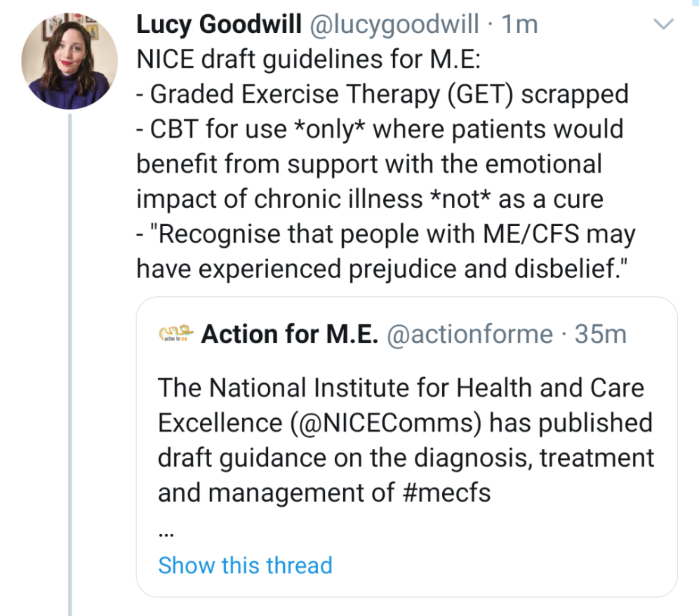Click the Action for M.E. logo

(x=176, y=334)
